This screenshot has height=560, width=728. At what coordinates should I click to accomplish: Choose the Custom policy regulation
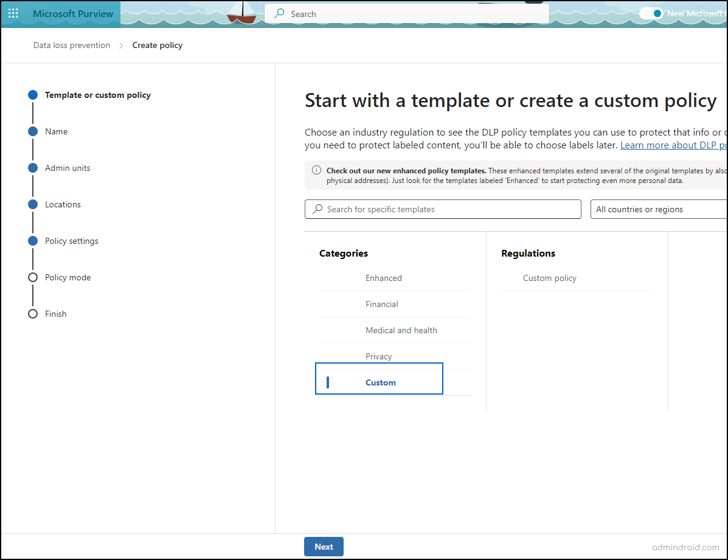(x=549, y=278)
